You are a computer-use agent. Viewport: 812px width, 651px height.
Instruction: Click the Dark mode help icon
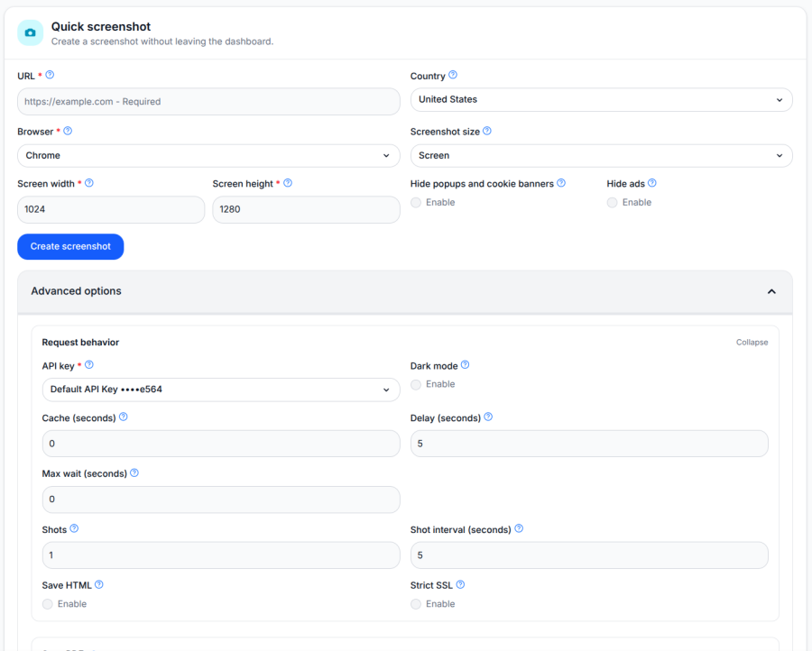[x=464, y=365]
